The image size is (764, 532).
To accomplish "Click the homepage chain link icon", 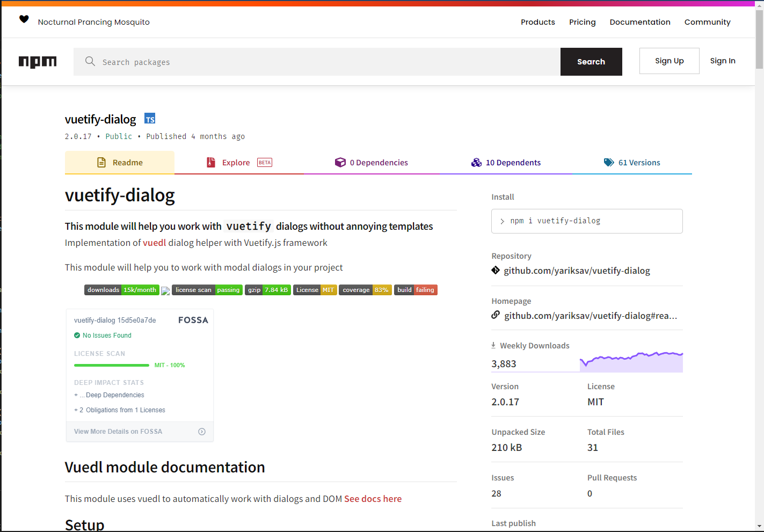I will click(x=496, y=315).
